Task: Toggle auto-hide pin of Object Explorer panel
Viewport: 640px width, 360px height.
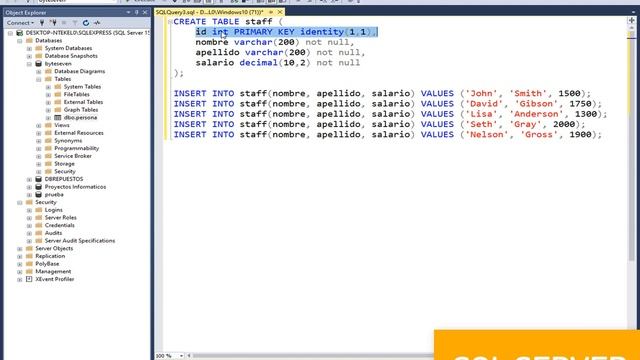Action: (x=137, y=13)
